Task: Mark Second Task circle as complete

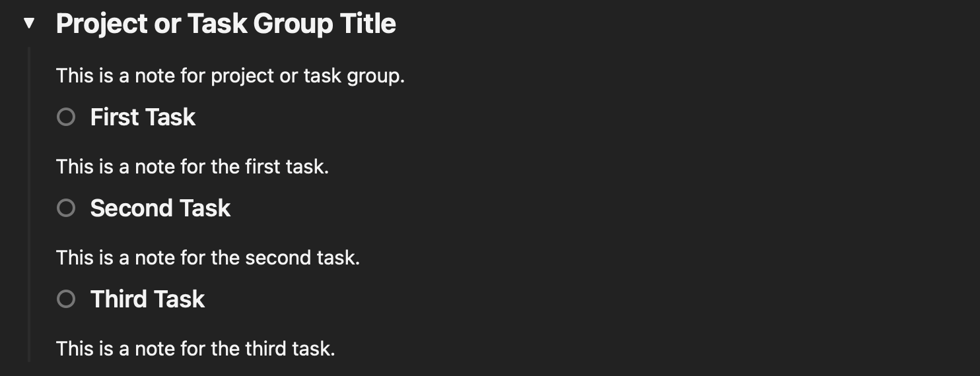Action: [66, 208]
